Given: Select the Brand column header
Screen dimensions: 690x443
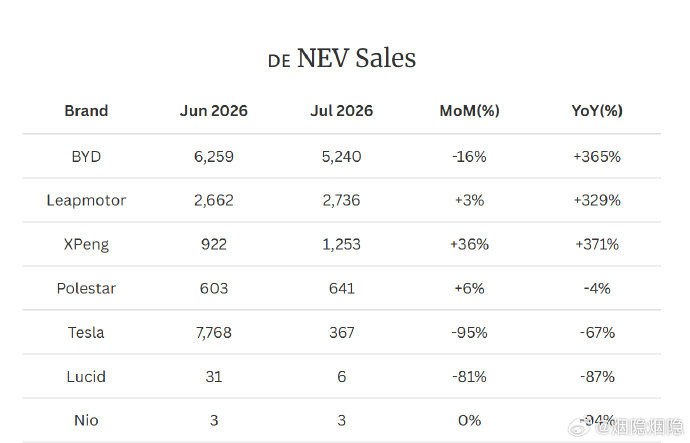Looking at the screenshot, I should pyautogui.click(x=86, y=111).
